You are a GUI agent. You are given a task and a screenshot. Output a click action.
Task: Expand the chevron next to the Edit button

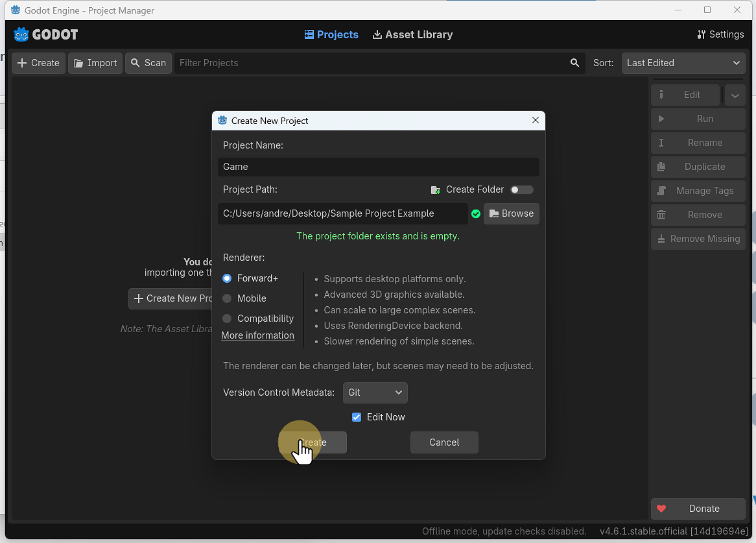pos(735,95)
